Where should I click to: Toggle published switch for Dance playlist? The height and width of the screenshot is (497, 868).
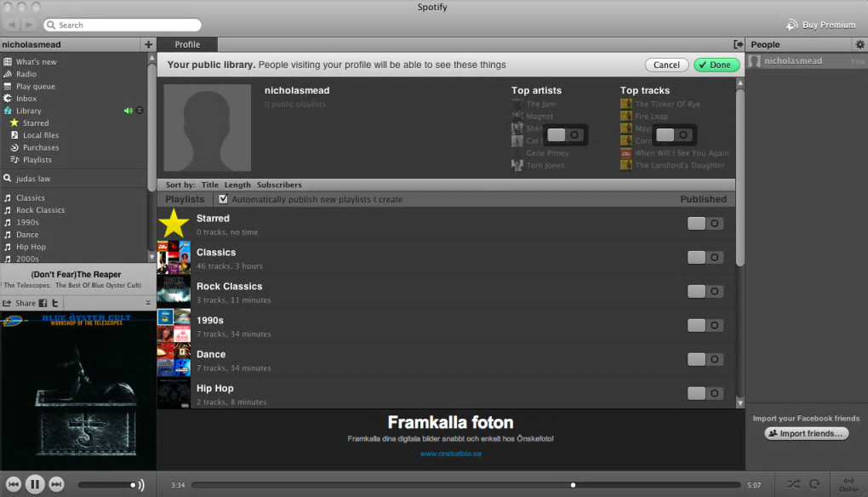(705, 359)
